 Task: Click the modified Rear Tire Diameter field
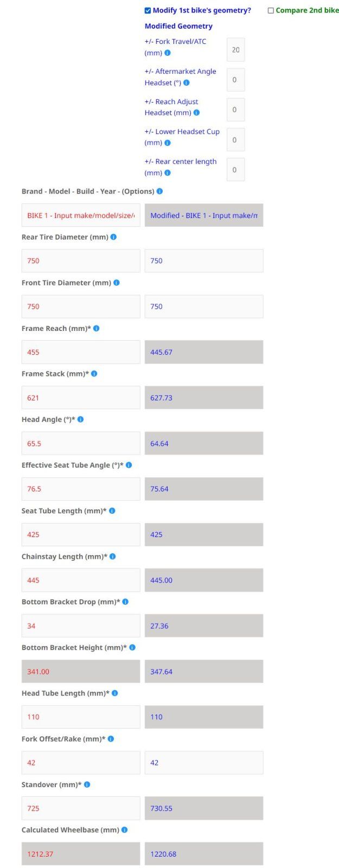point(203,261)
